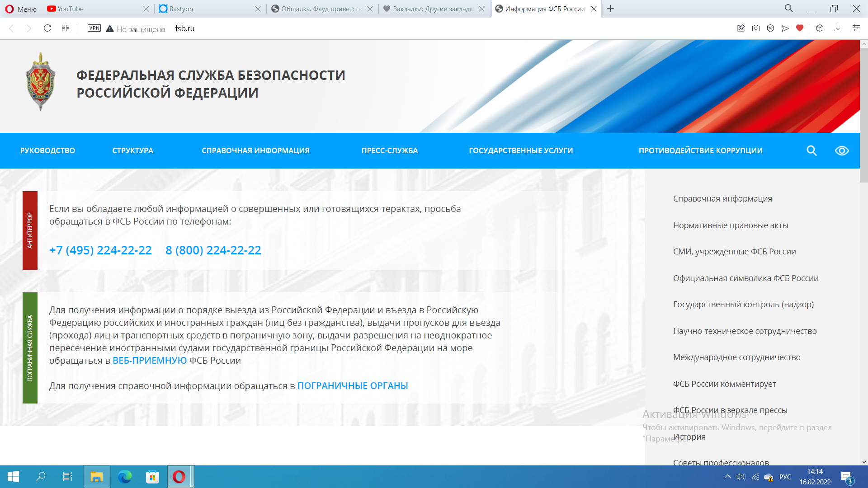Click the edit page icon in address bar
The height and width of the screenshot is (488, 868).
pyautogui.click(x=741, y=28)
